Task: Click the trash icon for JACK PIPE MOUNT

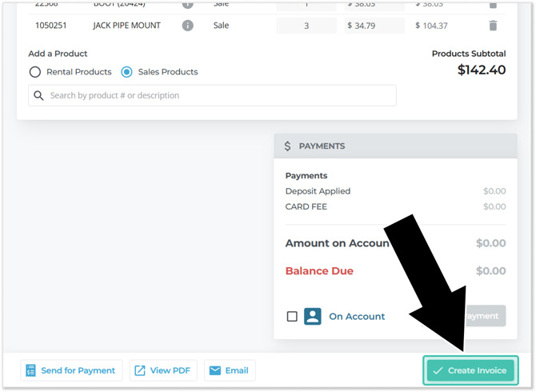Action: 493,26
